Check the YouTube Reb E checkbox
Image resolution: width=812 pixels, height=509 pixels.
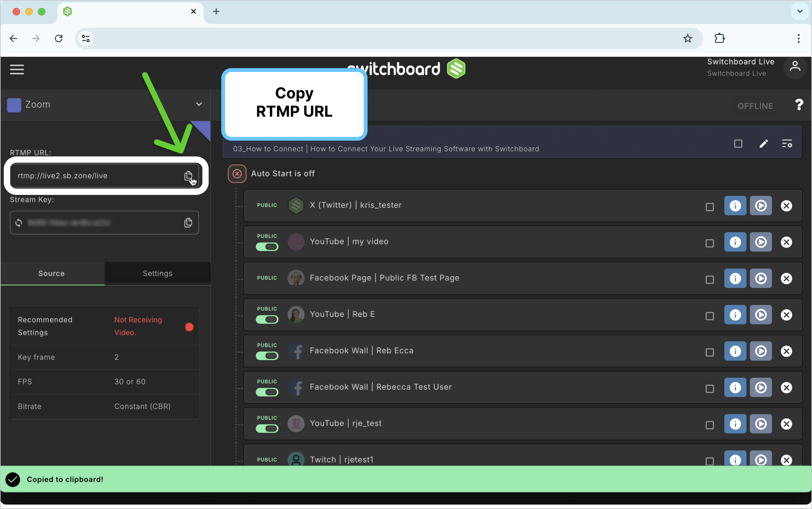click(710, 316)
